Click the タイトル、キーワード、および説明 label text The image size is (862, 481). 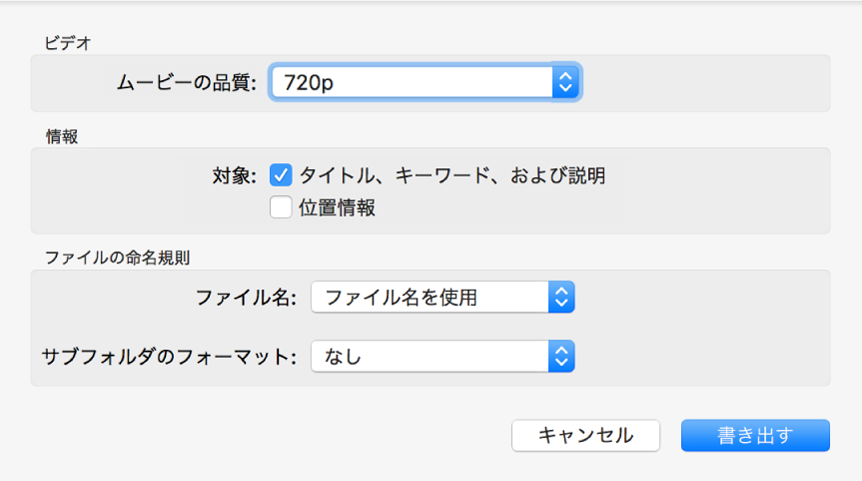pos(452,177)
